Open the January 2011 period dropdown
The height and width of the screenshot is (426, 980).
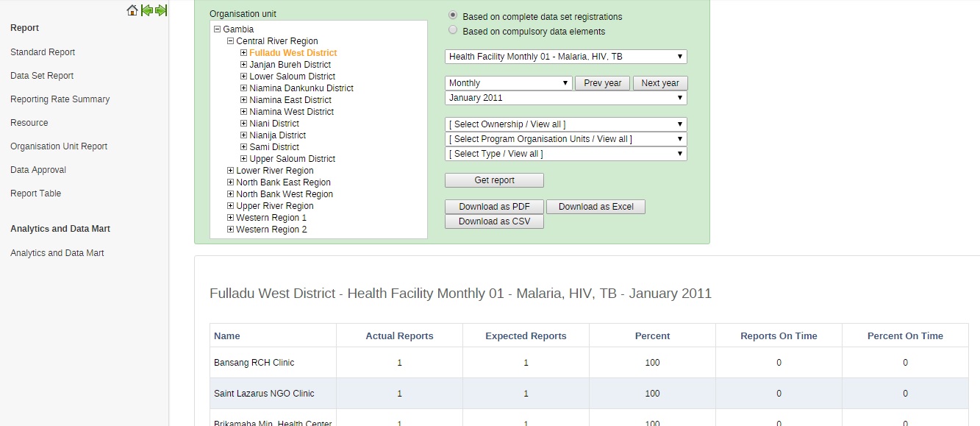[565, 98]
